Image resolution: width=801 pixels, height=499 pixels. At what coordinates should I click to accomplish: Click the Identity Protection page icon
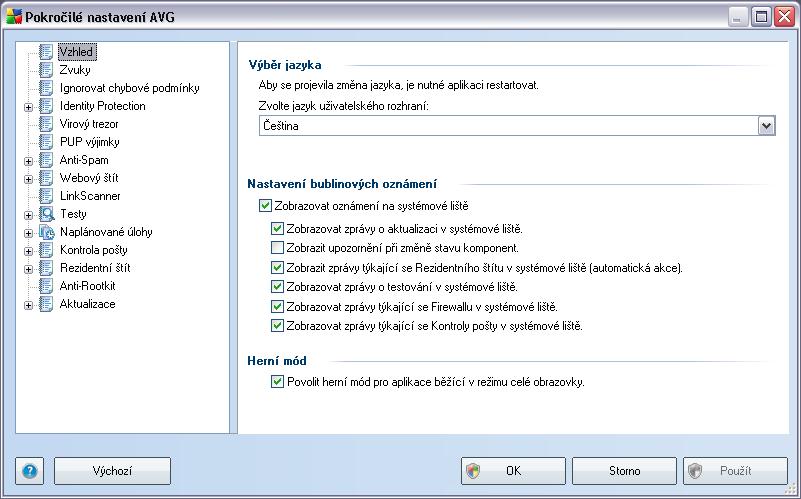coord(46,106)
